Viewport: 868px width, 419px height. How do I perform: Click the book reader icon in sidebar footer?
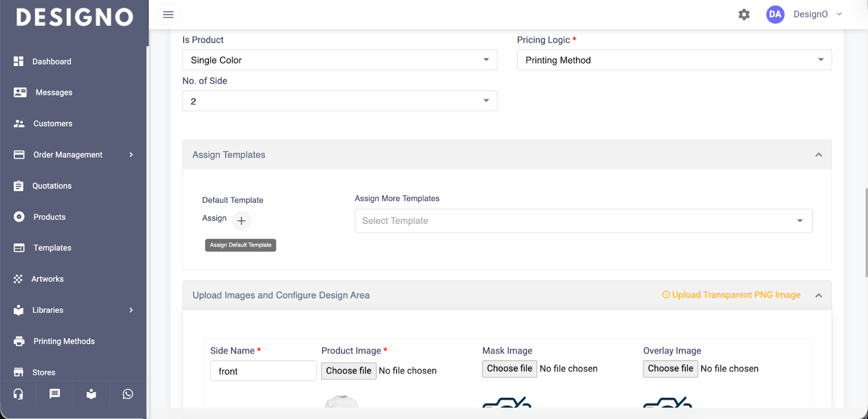[91, 394]
